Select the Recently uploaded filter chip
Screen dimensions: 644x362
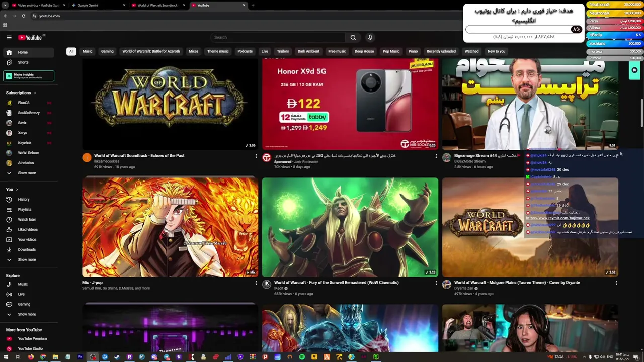click(441, 51)
